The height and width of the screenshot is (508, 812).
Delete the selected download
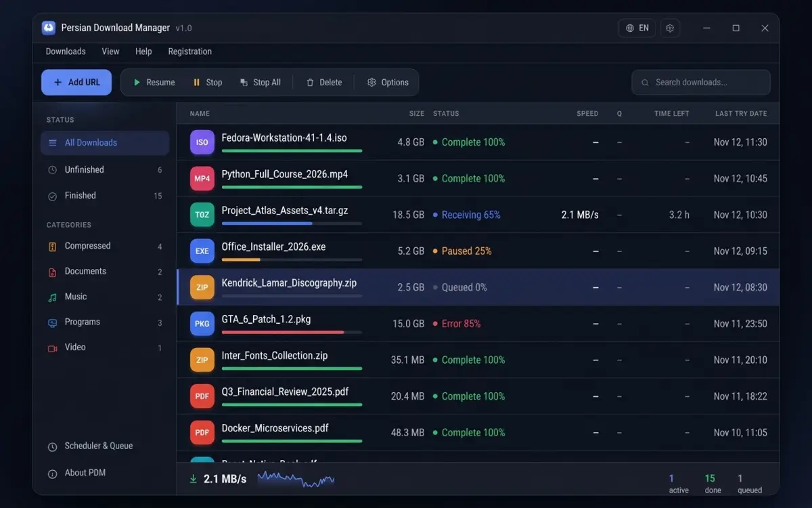click(x=324, y=83)
